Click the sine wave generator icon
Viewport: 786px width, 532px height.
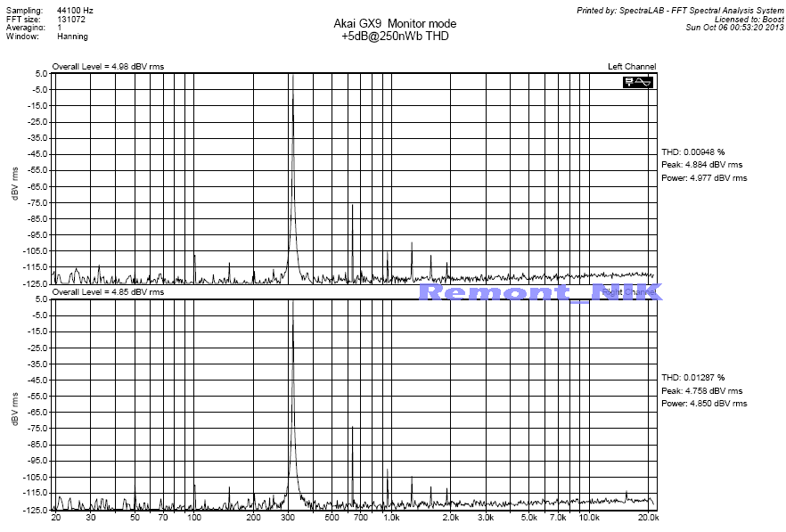(x=639, y=82)
